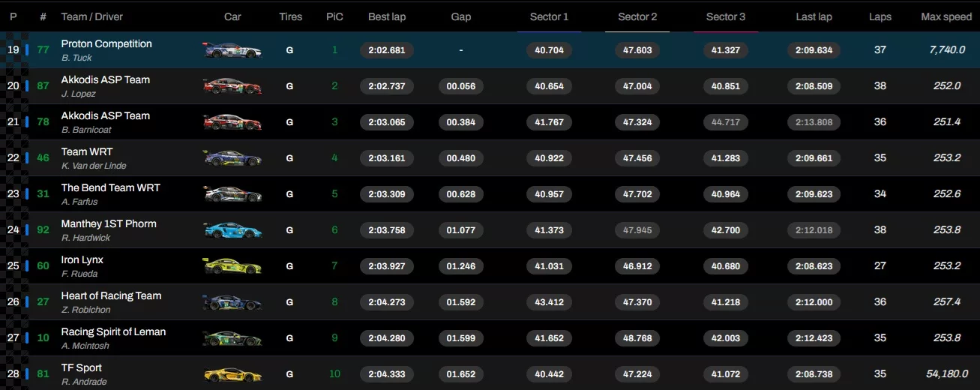Click driver name K. Van der Linde
The height and width of the screenshot is (390, 980).
(x=94, y=166)
